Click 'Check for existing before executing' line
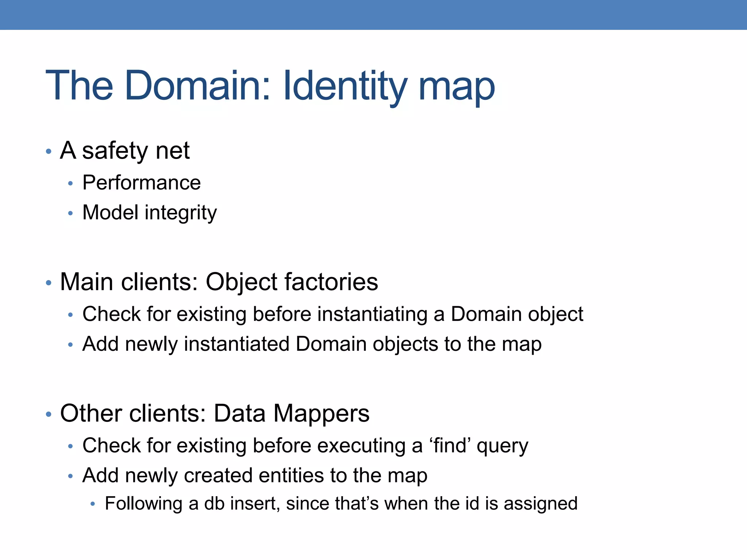Image resolution: width=747 pixels, height=560 pixels. click(x=305, y=446)
